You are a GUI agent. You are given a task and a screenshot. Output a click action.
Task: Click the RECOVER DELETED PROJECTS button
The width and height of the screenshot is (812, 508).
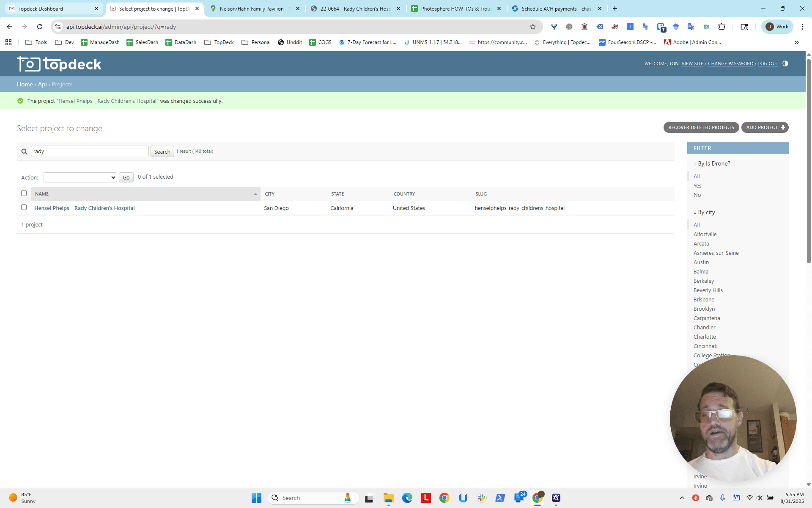(x=701, y=127)
